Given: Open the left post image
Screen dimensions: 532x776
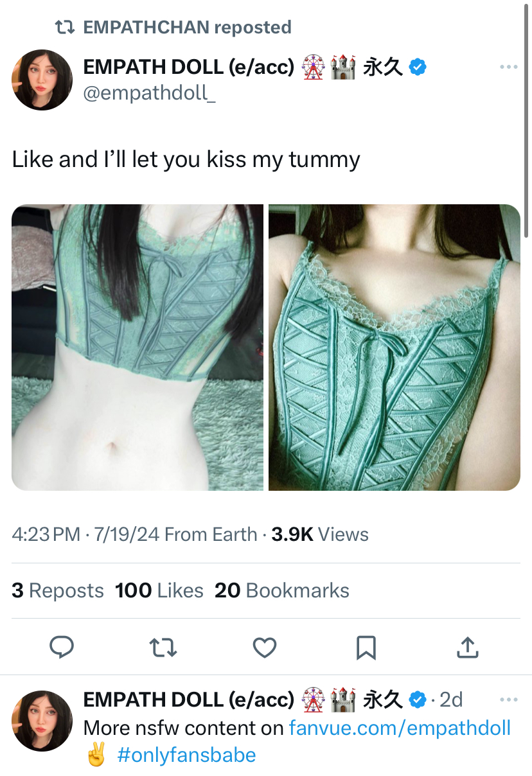Looking at the screenshot, I should [x=137, y=348].
